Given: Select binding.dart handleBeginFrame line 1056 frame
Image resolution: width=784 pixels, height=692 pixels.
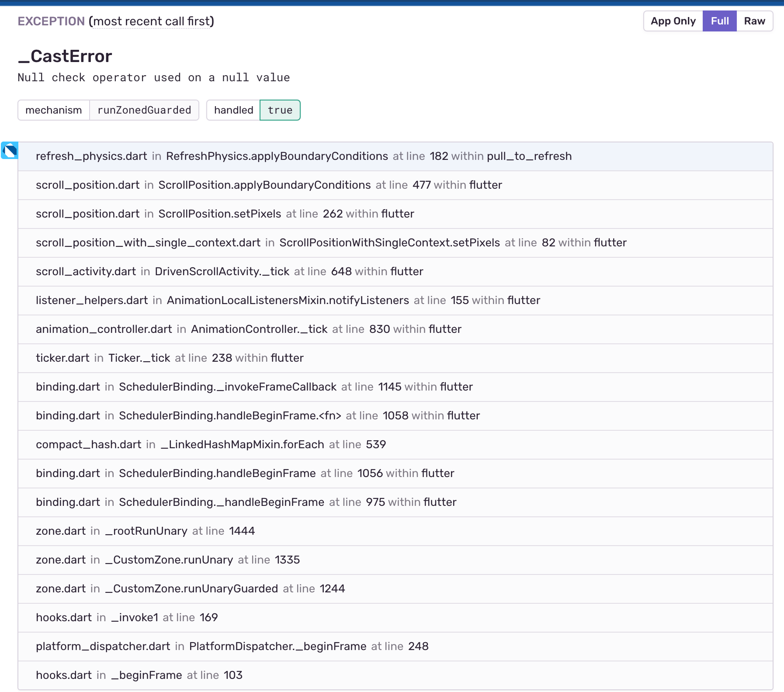Looking at the screenshot, I should click(x=395, y=474).
